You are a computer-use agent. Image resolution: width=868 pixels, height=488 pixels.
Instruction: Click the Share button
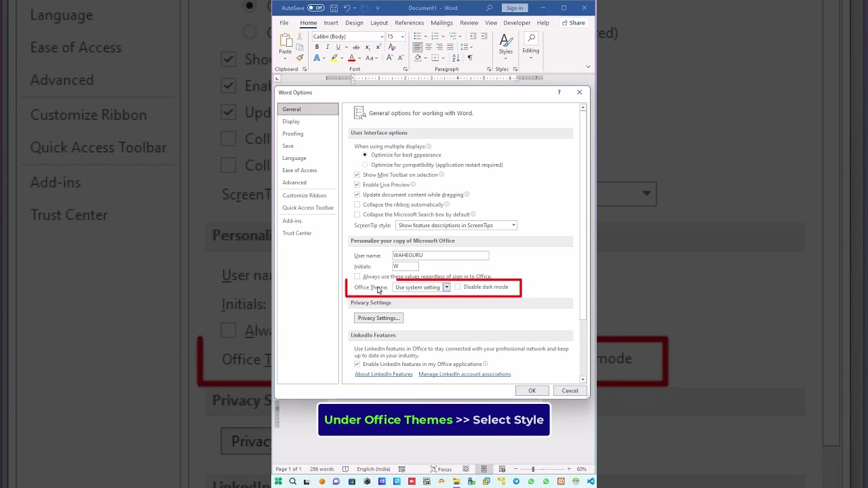(573, 23)
